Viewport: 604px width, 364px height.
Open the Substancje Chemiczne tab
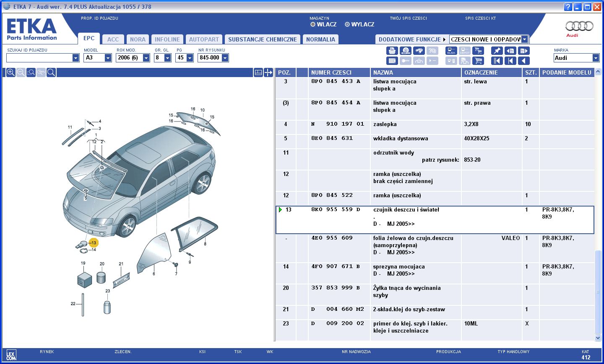pyautogui.click(x=263, y=39)
